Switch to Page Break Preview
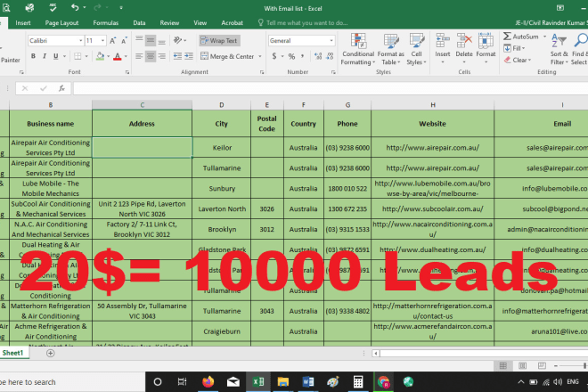Viewport: 588px width, 392px height. tap(542, 365)
